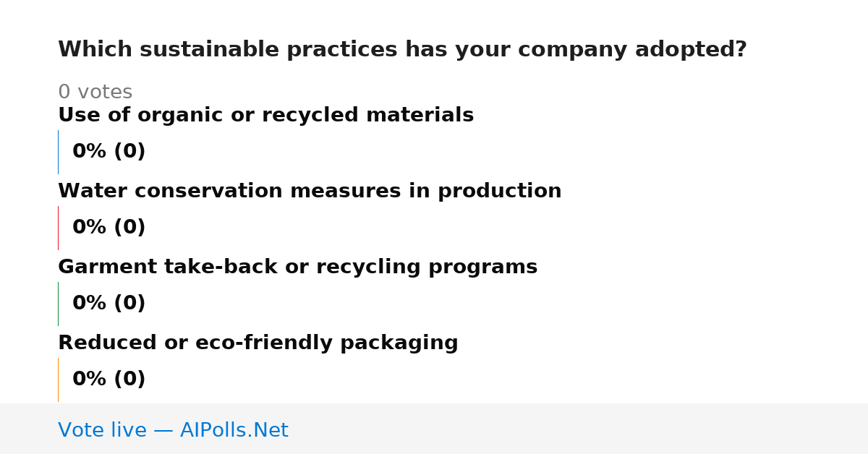Choose Reduced or eco-friendly packaging option
The height and width of the screenshot is (454, 868).
[258, 343]
